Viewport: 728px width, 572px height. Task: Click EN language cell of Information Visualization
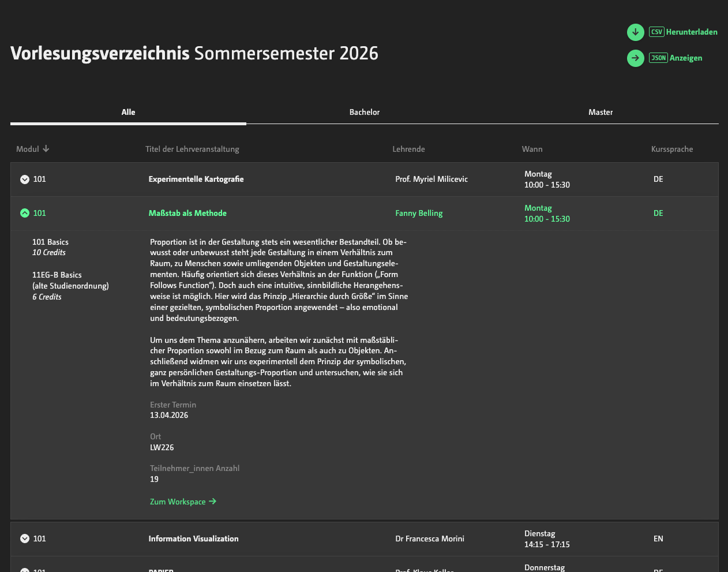point(658,539)
